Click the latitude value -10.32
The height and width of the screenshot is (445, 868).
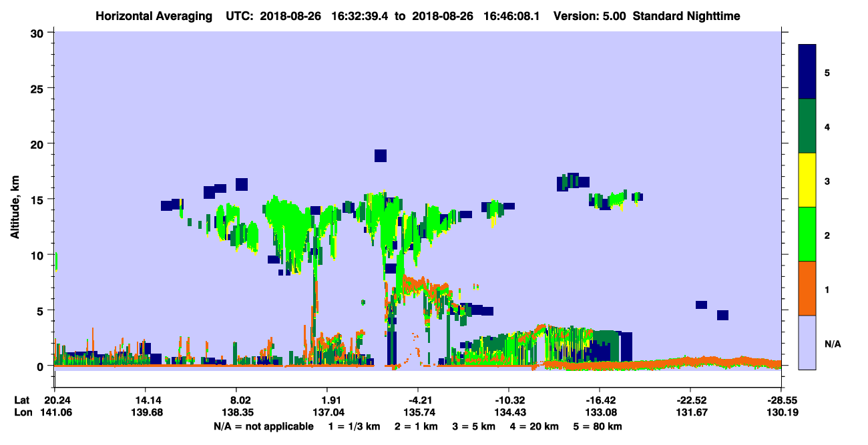[508, 400]
